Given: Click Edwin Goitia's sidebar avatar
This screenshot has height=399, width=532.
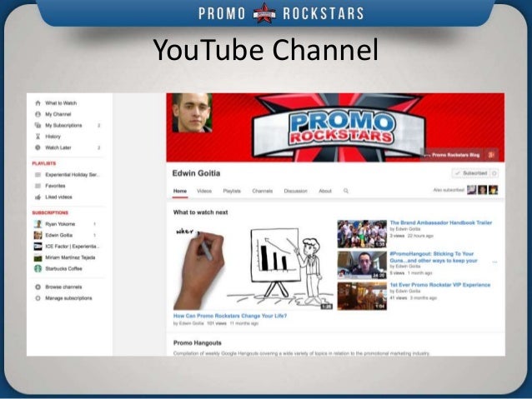Looking at the screenshot, I should point(38,235).
